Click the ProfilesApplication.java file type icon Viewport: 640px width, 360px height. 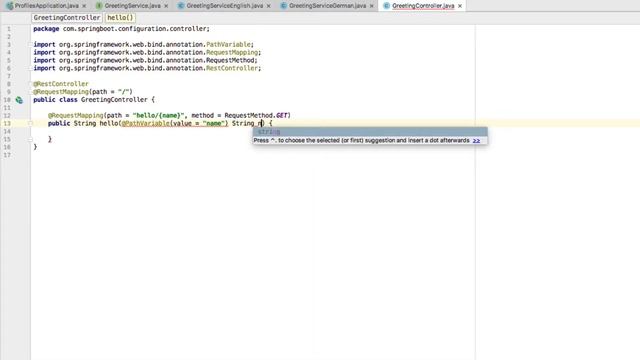[10, 6]
